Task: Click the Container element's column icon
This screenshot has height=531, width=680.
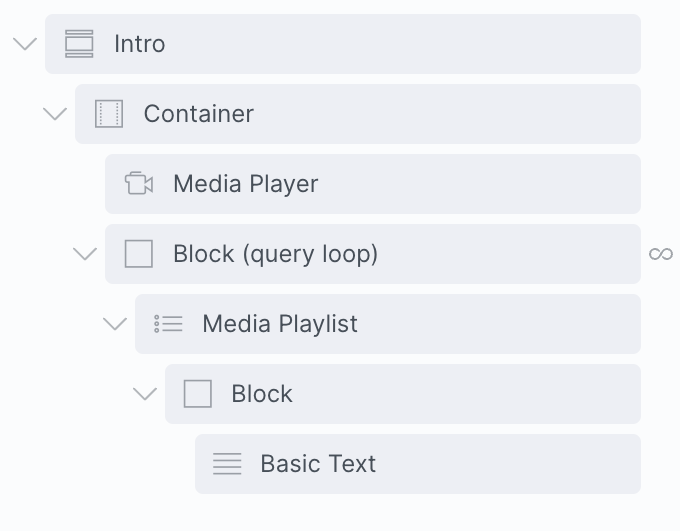Action: pyautogui.click(x=109, y=114)
